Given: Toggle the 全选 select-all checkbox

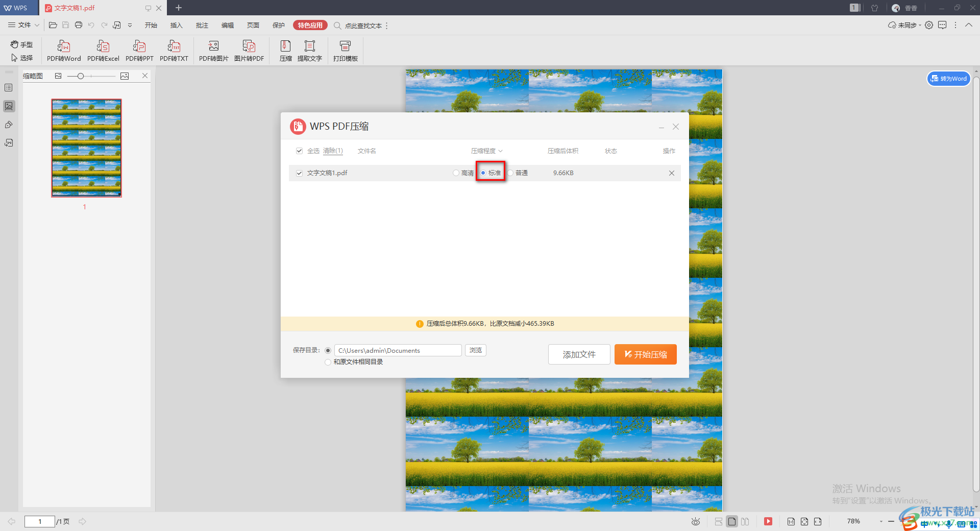Looking at the screenshot, I should point(300,151).
